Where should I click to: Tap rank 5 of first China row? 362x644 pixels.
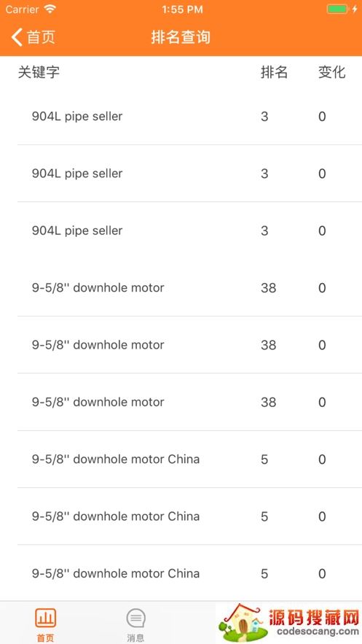point(264,459)
